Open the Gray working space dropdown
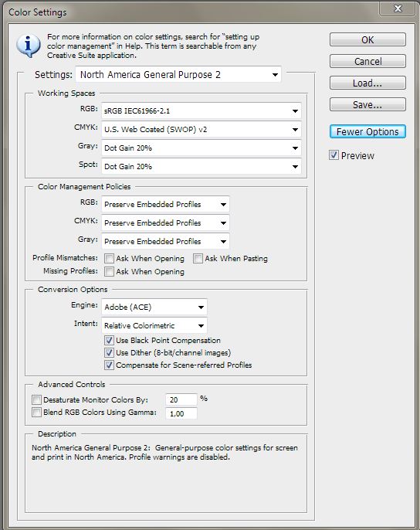This screenshot has height=530, width=420. (x=202, y=148)
